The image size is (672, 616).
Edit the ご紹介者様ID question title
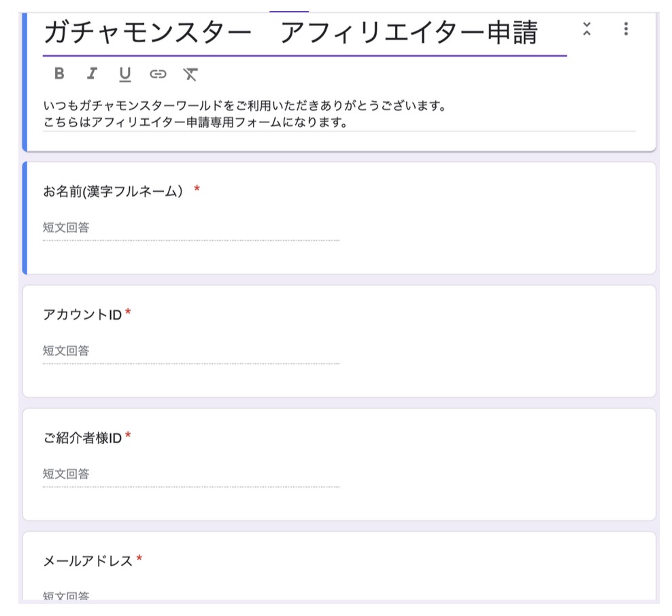[x=82, y=439]
